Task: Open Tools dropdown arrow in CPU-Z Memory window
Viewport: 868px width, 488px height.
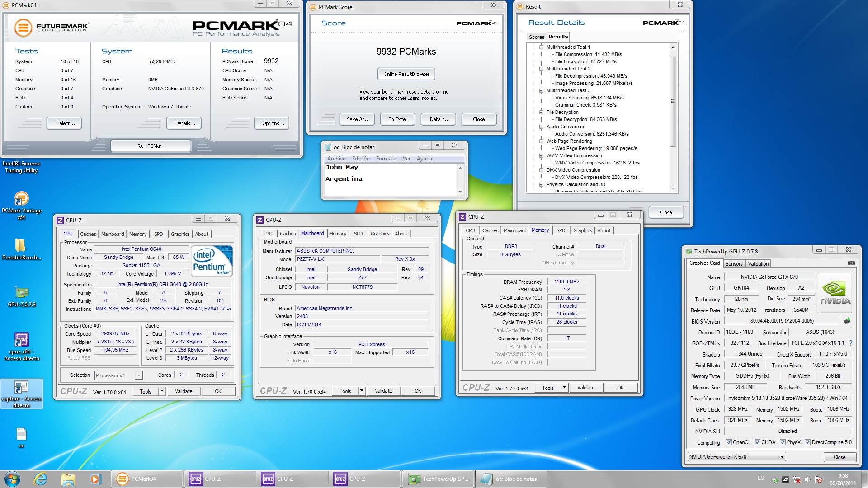Action: pos(564,388)
